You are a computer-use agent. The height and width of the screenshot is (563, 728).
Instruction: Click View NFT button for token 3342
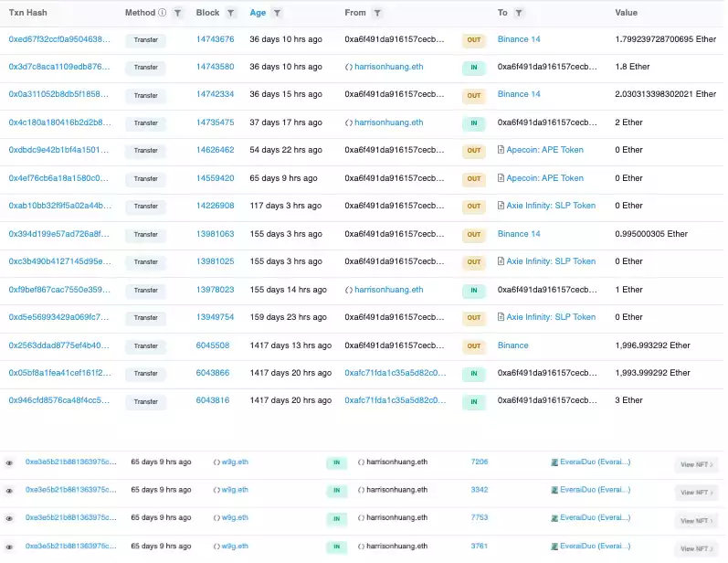(696, 493)
